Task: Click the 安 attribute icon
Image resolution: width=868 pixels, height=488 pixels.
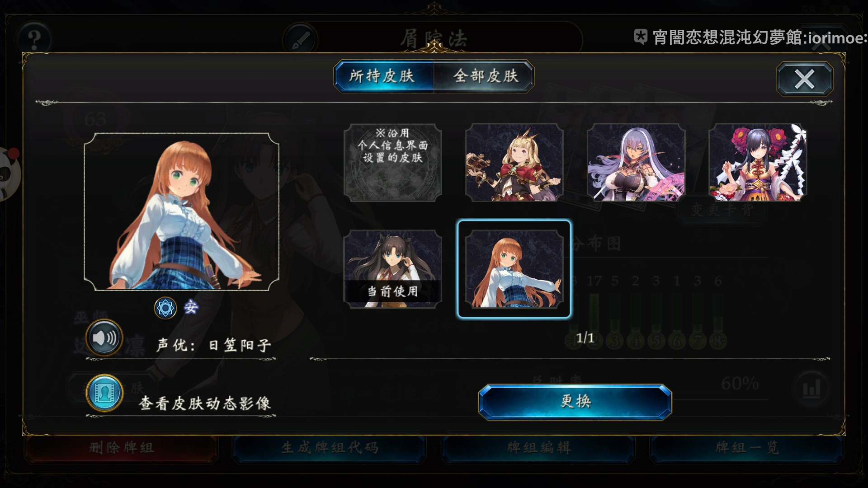Action: coord(191,307)
